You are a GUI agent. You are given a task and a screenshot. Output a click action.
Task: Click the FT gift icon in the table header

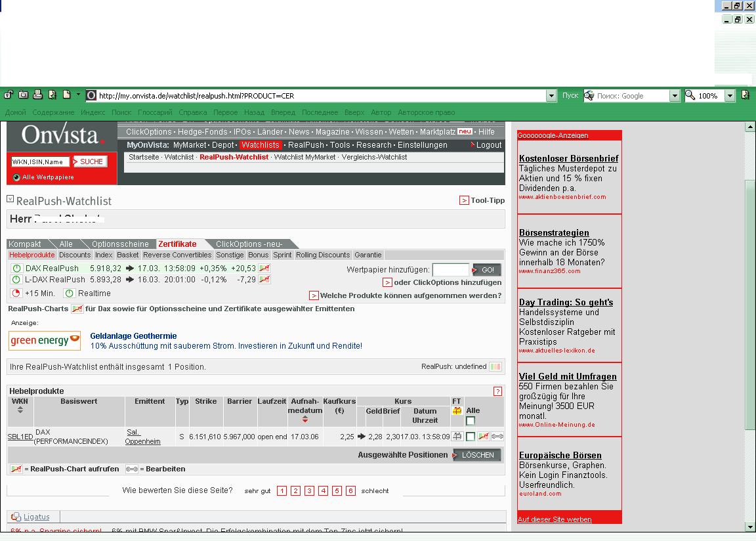[457, 411]
